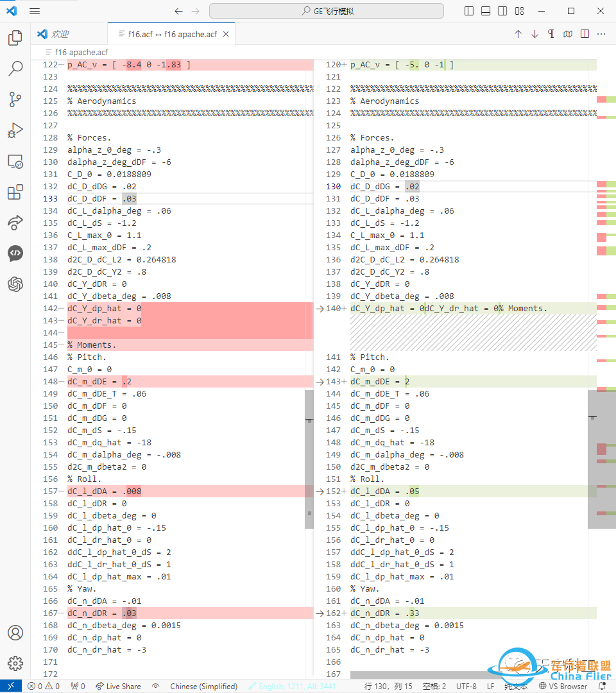
Task: Click Live Share in status bar
Action: [x=118, y=686]
